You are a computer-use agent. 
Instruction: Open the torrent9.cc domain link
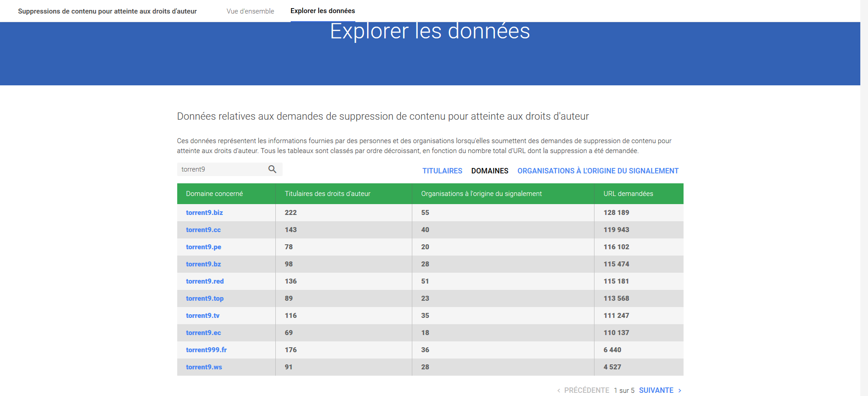pyautogui.click(x=203, y=230)
